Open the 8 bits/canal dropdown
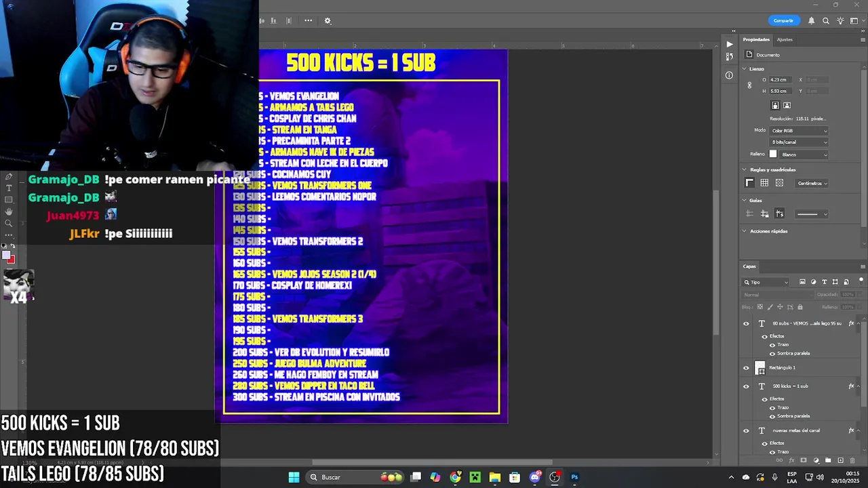Image resolution: width=868 pixels, height=488 pixels. pyautogui.click(x=799, y=142)
